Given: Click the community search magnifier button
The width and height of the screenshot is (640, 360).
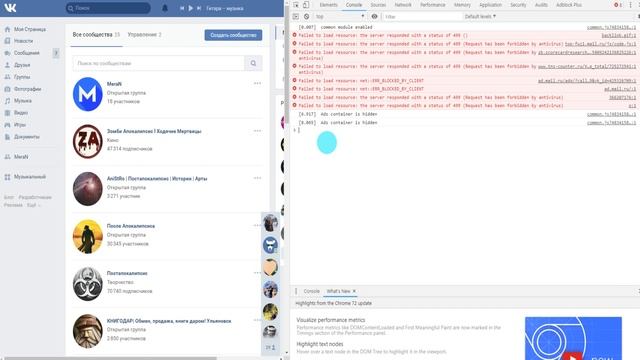Looking at the screenshot, I should pos(253,63).
